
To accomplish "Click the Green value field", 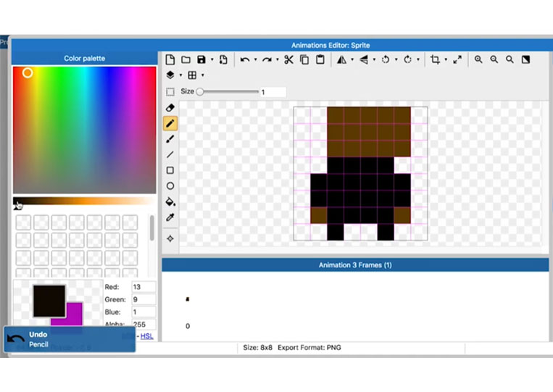I will [144, 300].
